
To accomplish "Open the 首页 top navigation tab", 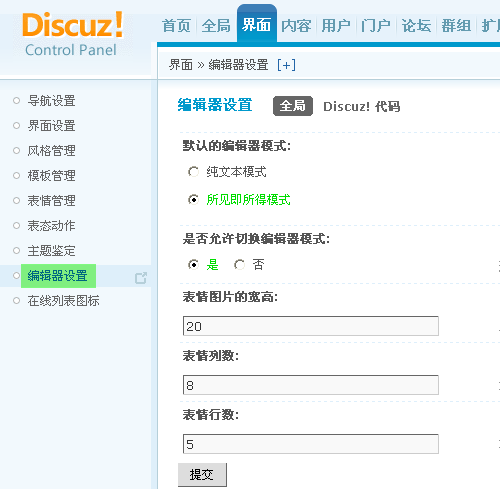I will click(177, 26).
